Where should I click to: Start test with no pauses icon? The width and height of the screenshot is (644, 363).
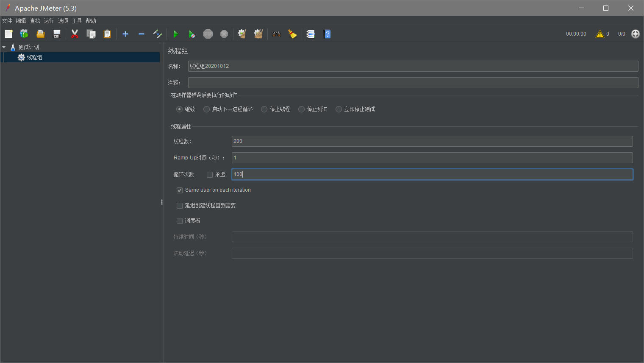tap(192, 34)
